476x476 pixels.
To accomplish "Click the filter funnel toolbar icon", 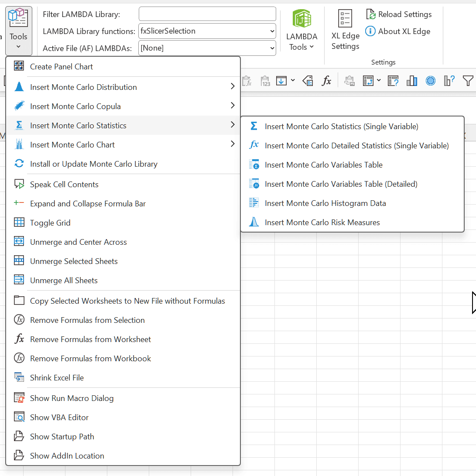I will (468, 81).
